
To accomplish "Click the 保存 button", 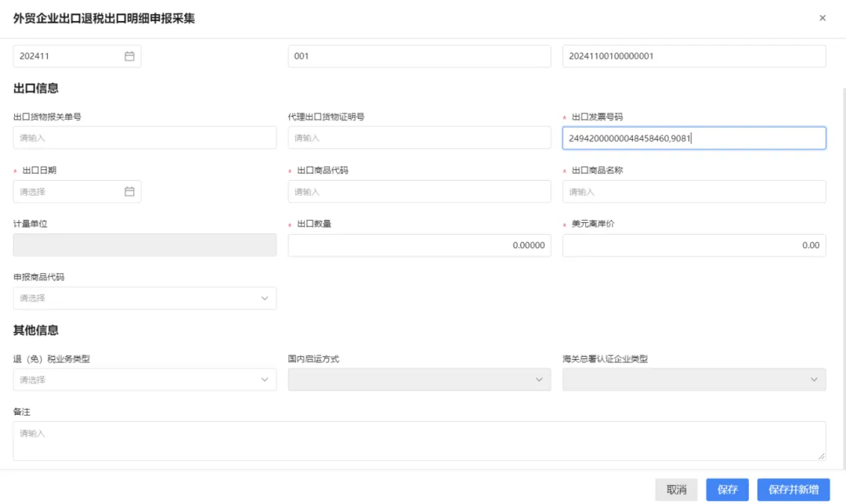I will tap(727, 489).
